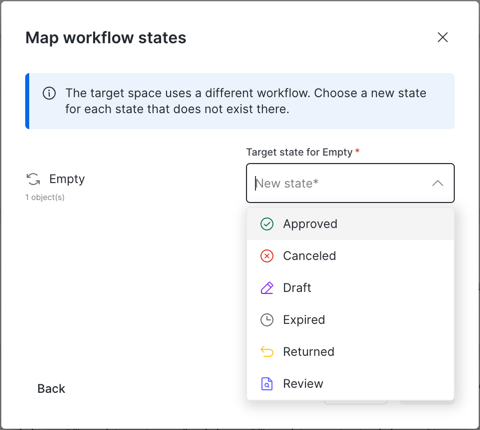
Task: Click the green Approved checkmark icon
Action: tap(267, 224)
